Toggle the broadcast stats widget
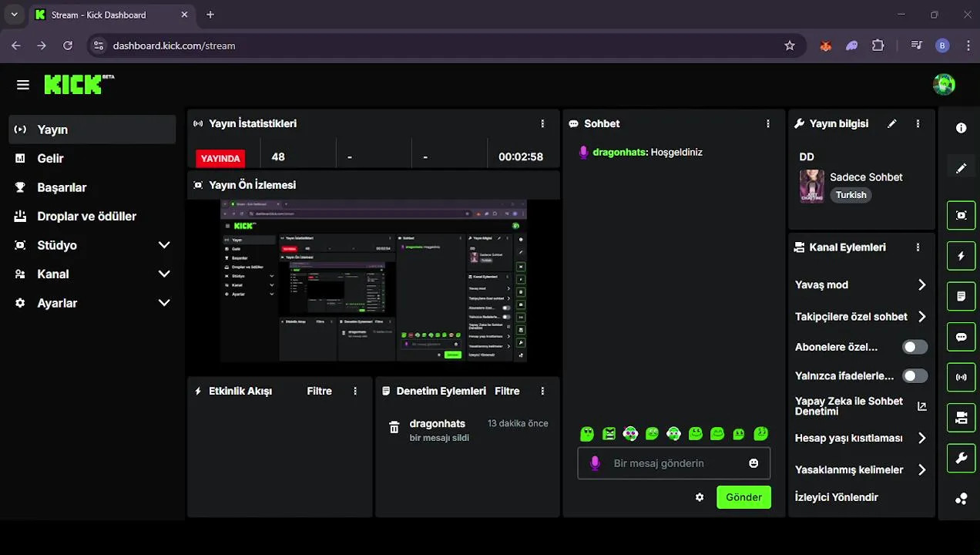Image resolution: width=980 pixels, height=555 pixels. [961, 377]
